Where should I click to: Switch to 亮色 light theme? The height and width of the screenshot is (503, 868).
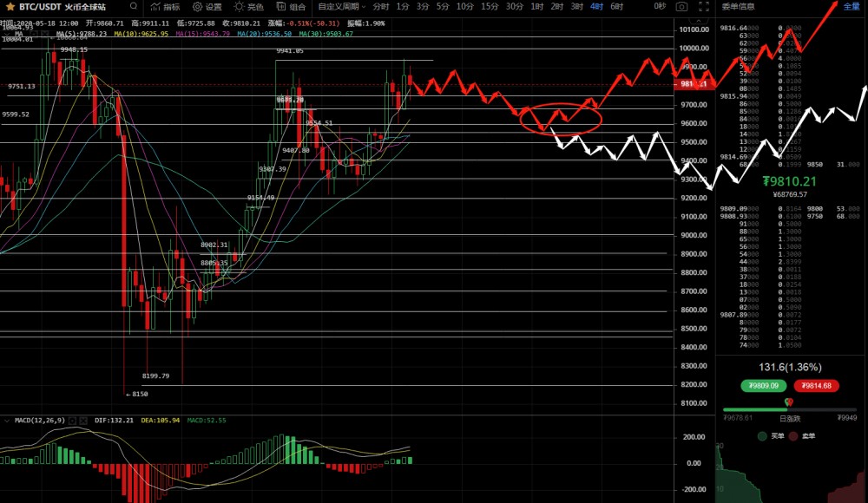(248, 6)
